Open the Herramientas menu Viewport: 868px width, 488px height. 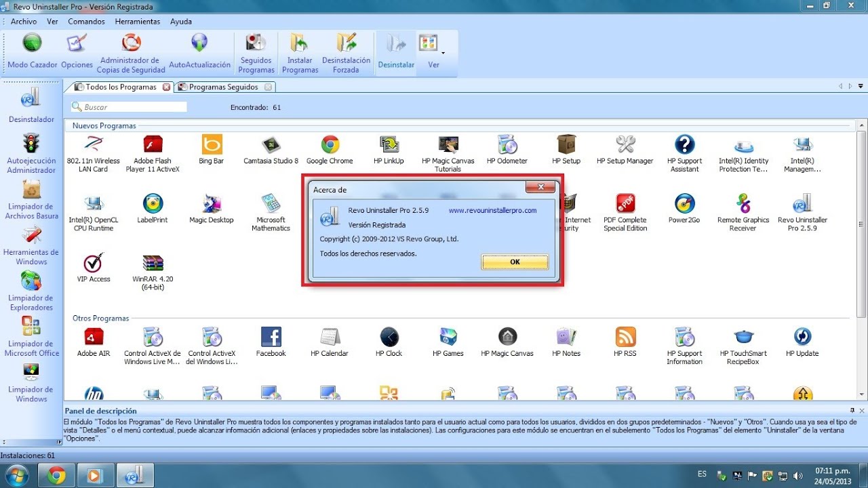(138, 22)
